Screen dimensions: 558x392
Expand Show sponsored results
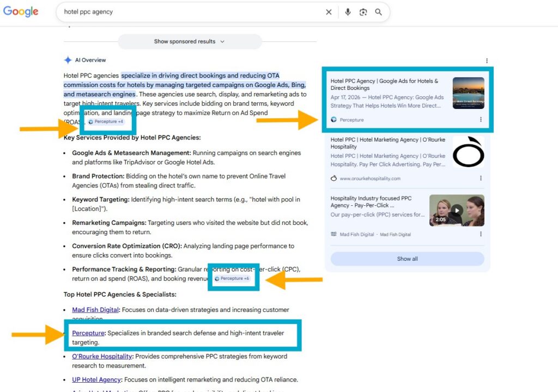point(190,41)
